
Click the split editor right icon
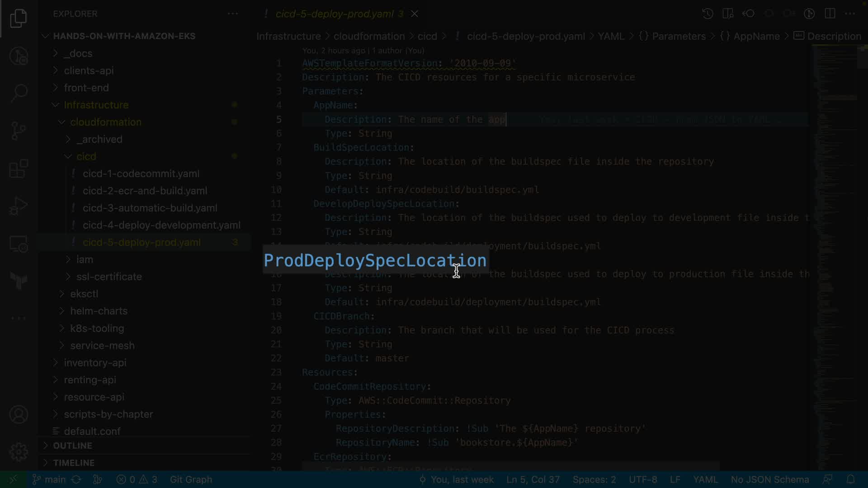pyautogui.click(x=830, y=14)
